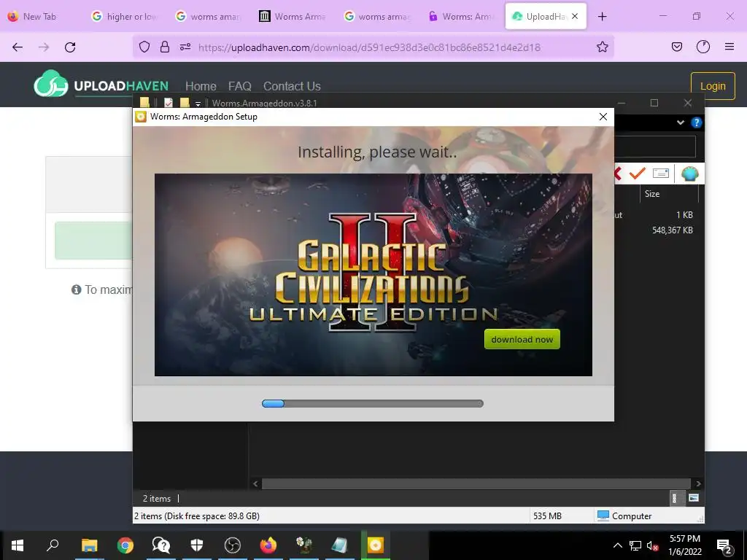Click the UploadHaven cloud logo
Viewport: 747px width, 560px height.
coord(51,84)
